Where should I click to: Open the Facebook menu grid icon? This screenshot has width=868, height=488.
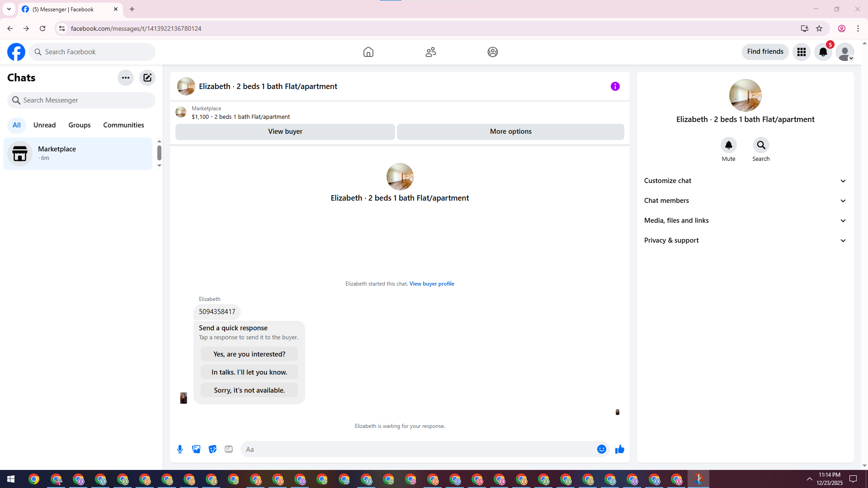(x=802, y=52)
